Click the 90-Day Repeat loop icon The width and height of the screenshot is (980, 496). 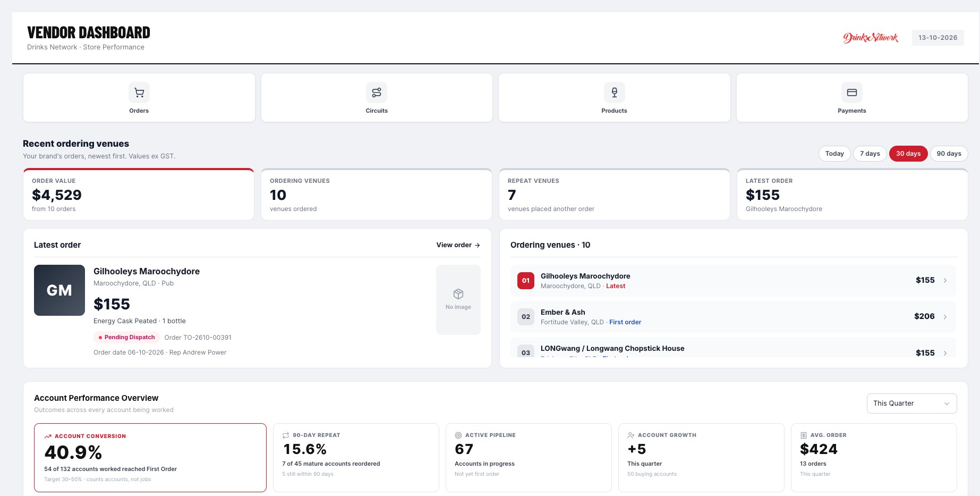pyautogui.click(x=286, y=435)
